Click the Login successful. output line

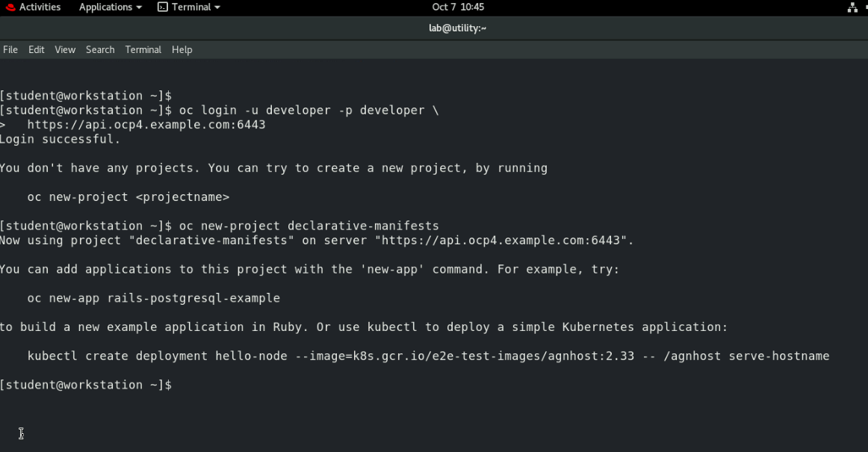coord(58,139)
